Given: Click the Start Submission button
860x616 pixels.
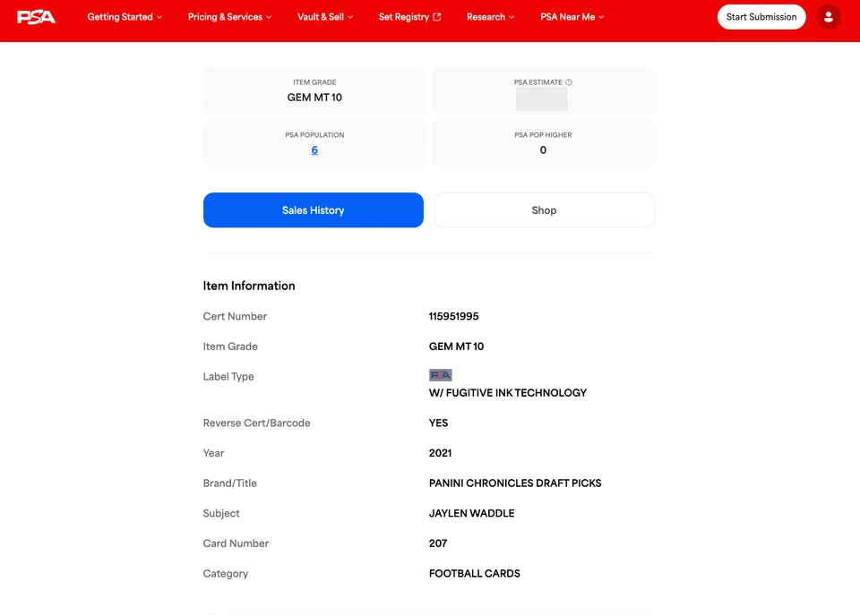Looking at the screenshot, I should point(761,17).
